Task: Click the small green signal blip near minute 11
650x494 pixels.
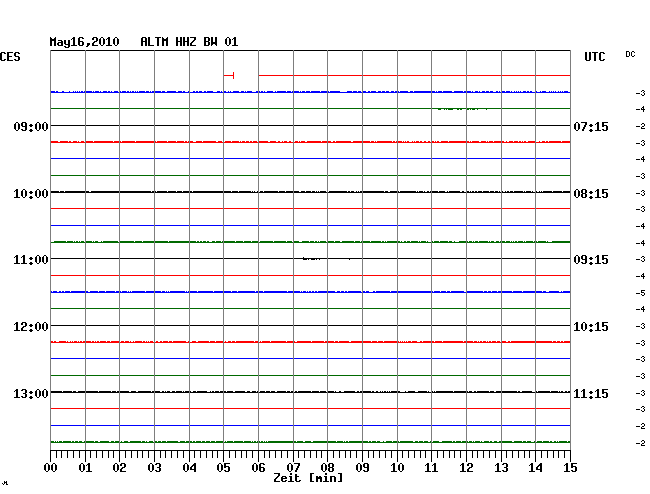Action: tap(462, 109)
